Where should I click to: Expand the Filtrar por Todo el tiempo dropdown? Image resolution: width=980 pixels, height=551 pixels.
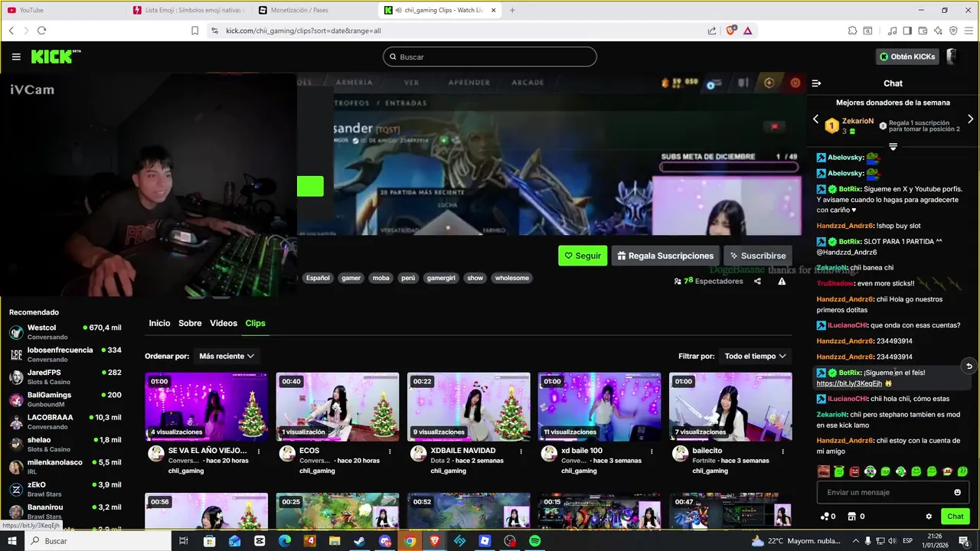tap(756, 356)
